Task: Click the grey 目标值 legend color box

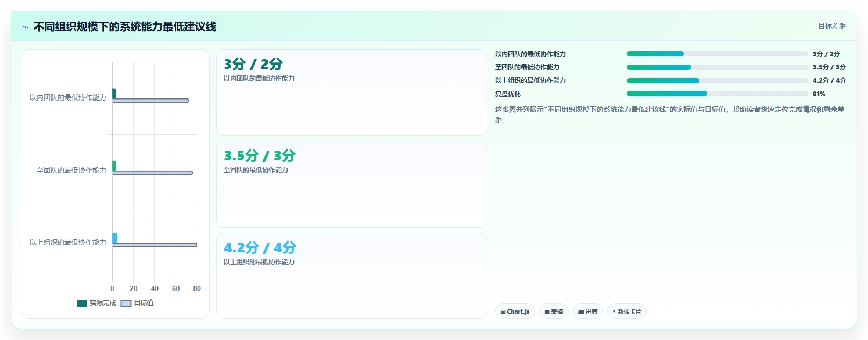Action: pyautogui.click(x=126, y=303)
